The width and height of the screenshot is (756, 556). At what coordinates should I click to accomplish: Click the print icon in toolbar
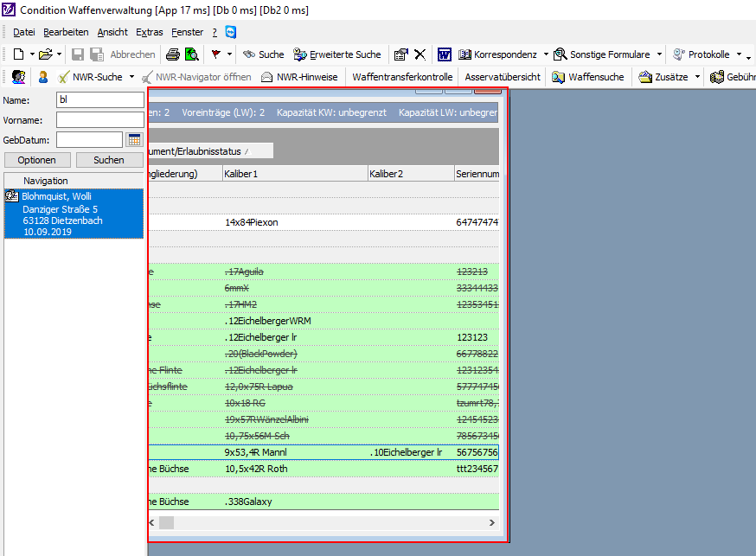coord(173,54)
